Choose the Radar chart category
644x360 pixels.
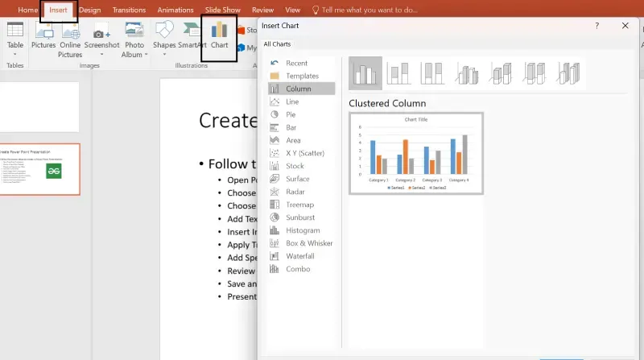tap(301, 192)
